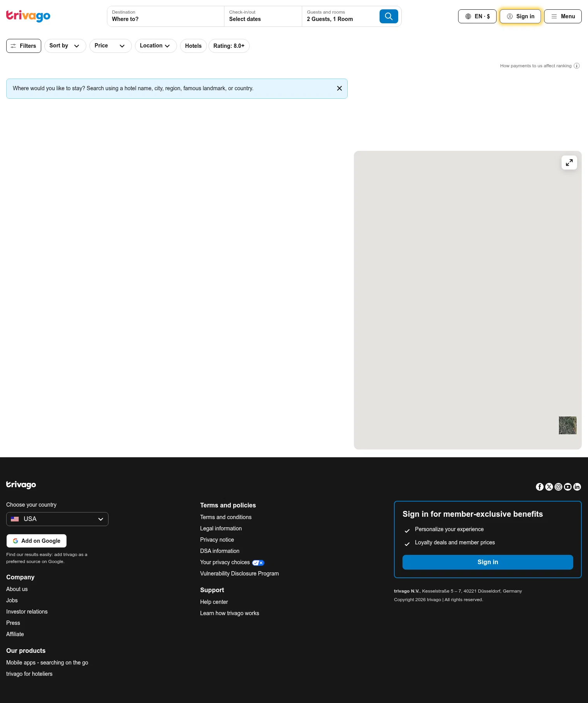Expand the Sort by dropdown
Viewport: 588px width, 703px height.
65,46
